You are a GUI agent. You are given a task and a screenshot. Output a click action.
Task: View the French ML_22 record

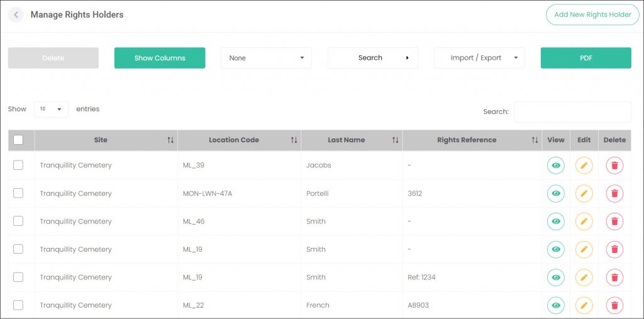(x=556, y=305)
